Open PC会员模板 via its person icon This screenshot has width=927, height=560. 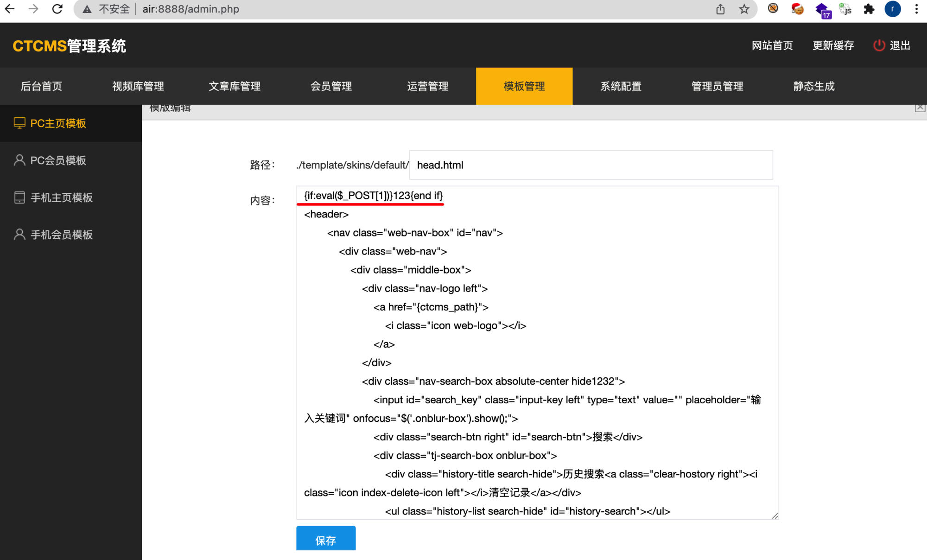(x=19, y=160)
